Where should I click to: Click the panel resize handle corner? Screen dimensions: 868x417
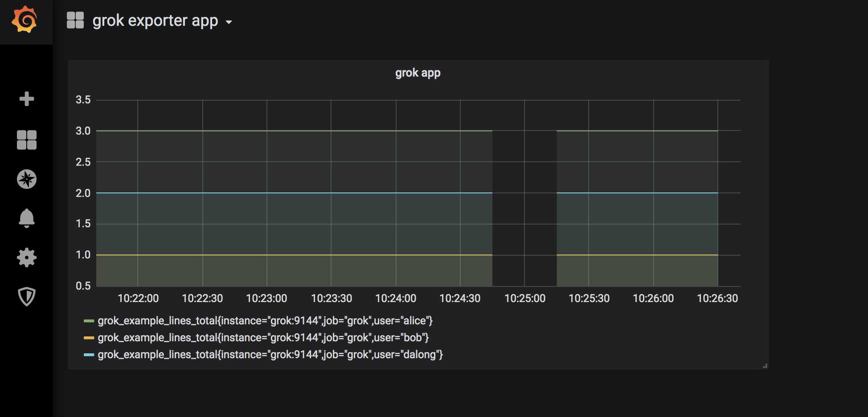point(765,366)
